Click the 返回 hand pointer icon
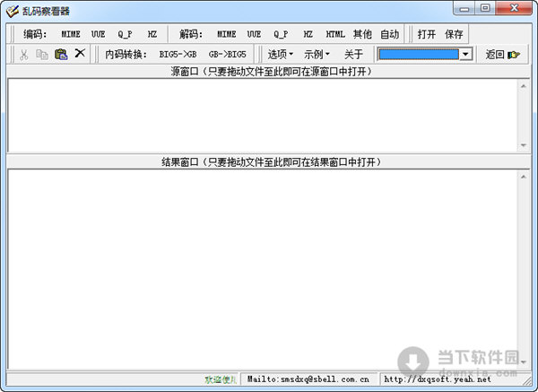The image size is (538, 392). pos(514,54)
